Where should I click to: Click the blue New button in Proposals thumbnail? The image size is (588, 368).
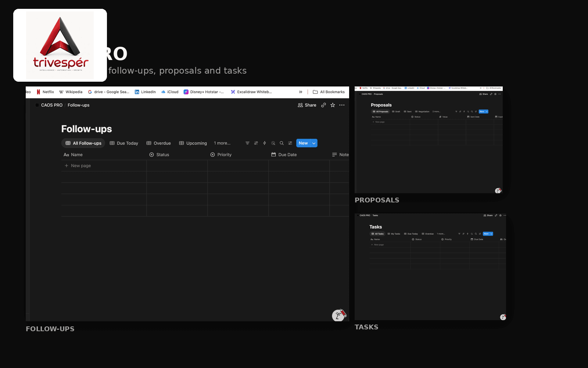(482, 112)
